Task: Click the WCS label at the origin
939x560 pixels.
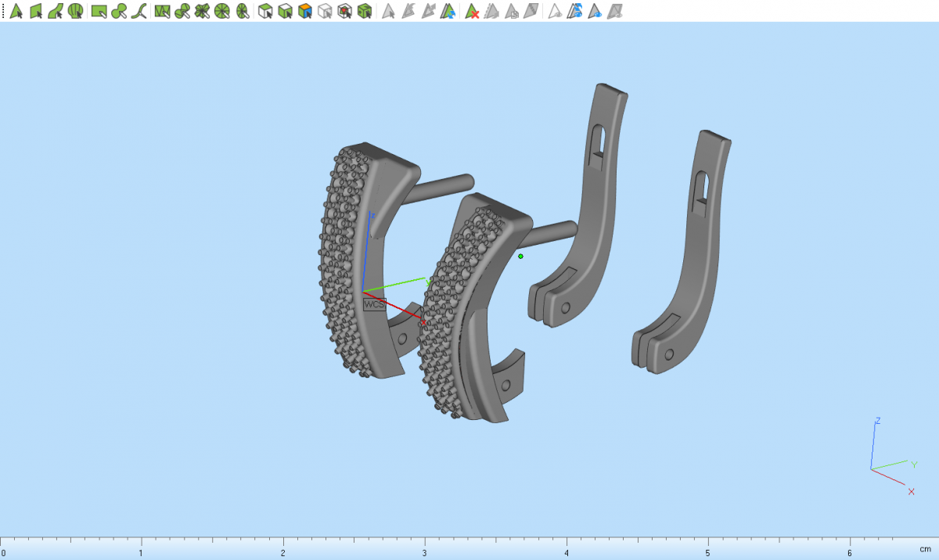Action: coord(374,304)
